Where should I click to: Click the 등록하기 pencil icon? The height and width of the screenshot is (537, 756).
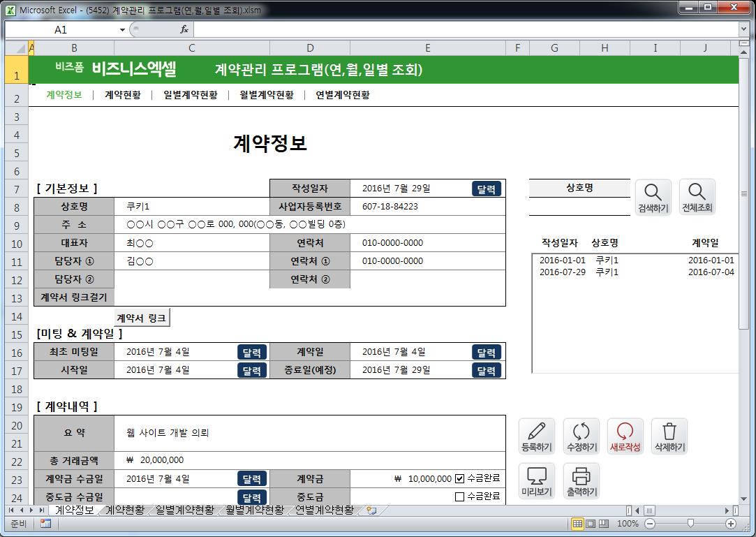click(x=537, y=436)
